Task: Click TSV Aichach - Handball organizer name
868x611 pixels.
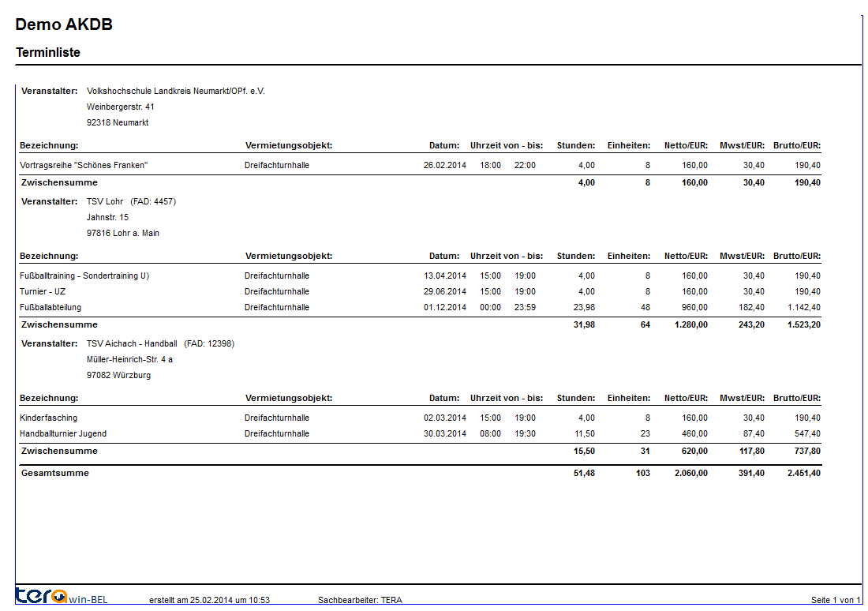Action: tap(133, 343)
